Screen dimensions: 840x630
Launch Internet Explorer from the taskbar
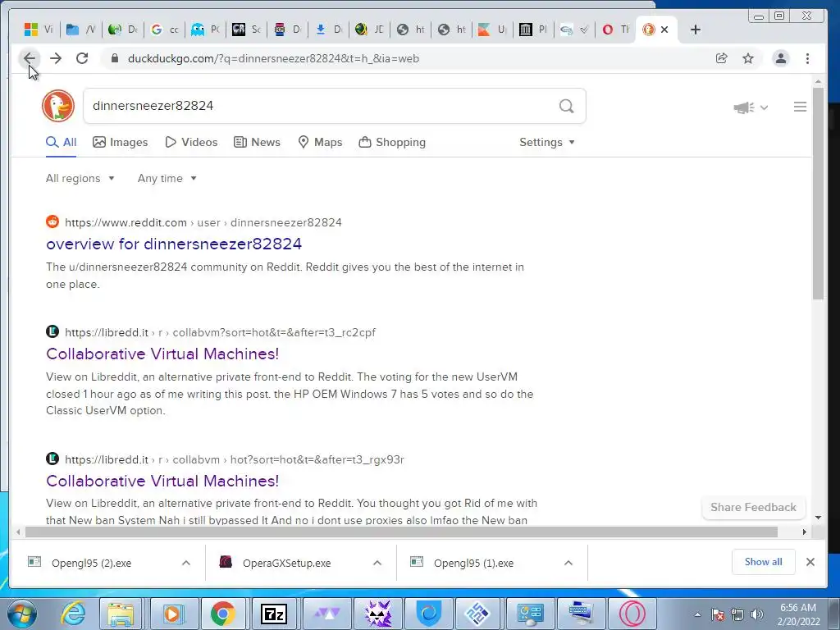[x=72, y=614]
